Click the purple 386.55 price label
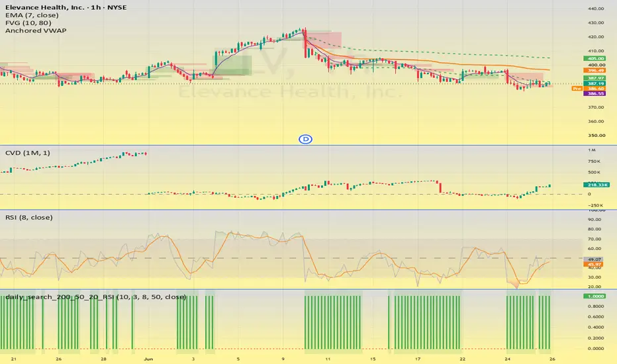The height and width of the screenshot is (364, 617). [594, 94]
